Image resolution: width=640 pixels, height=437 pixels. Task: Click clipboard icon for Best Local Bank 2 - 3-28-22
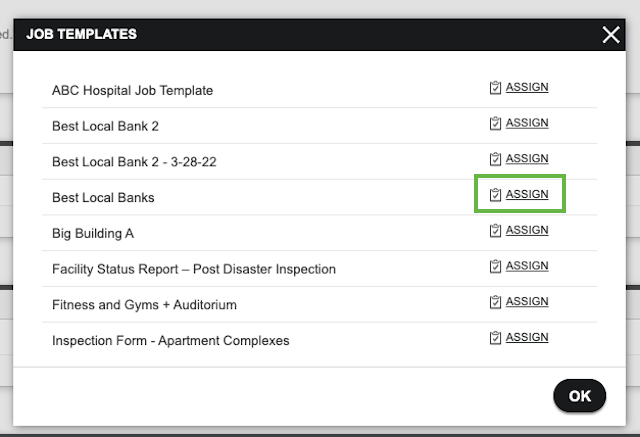click(x=495, y=159)
